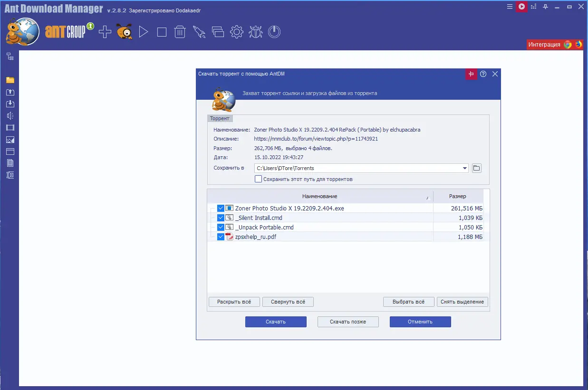The height and width of the screenshot is (390, 588).
Task: Click the Интеграция label
Action: coord(544,45)
